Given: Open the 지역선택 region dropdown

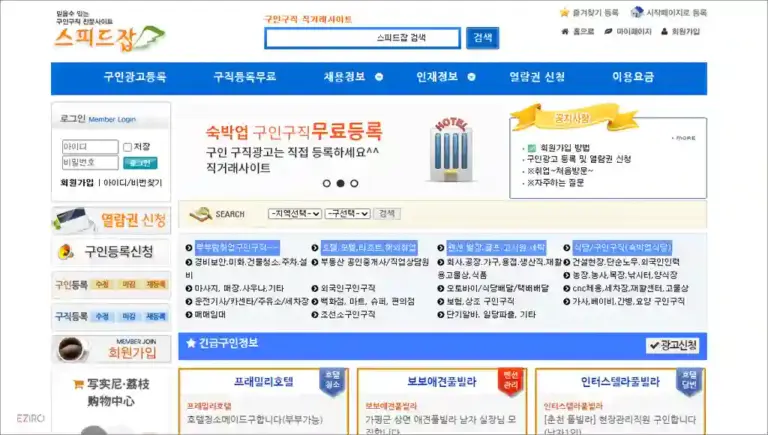Looking at the screenshot, I should point(295,214).
